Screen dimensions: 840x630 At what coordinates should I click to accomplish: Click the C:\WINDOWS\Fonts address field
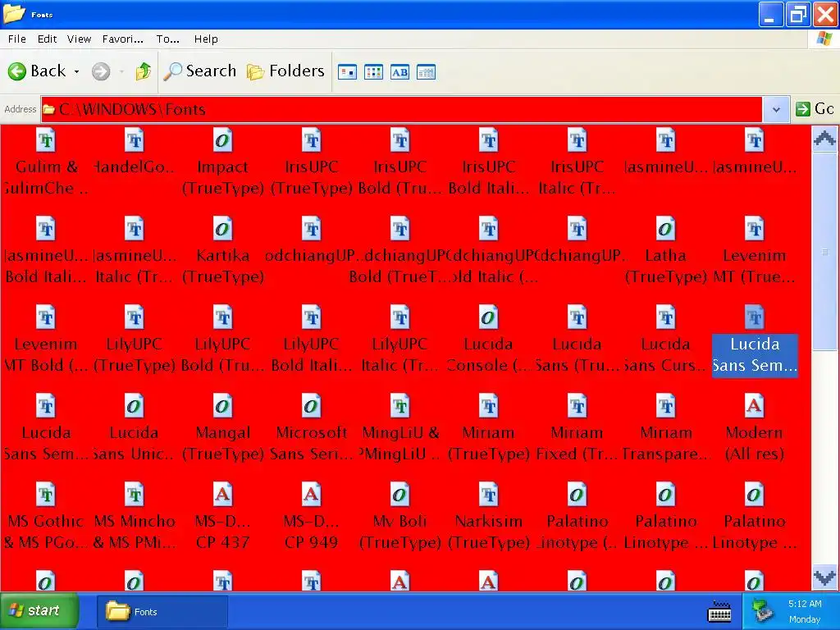[402, 109]
